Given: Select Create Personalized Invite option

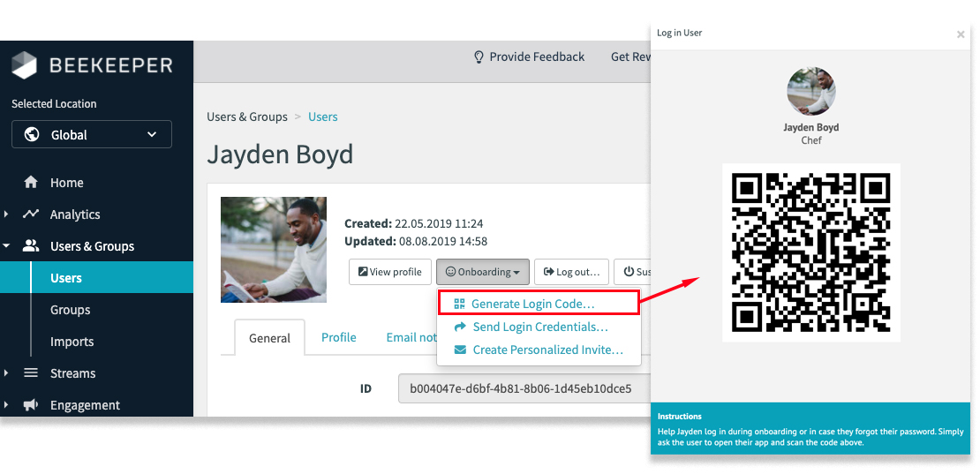Looking at the screenshot, I should 547,350.
